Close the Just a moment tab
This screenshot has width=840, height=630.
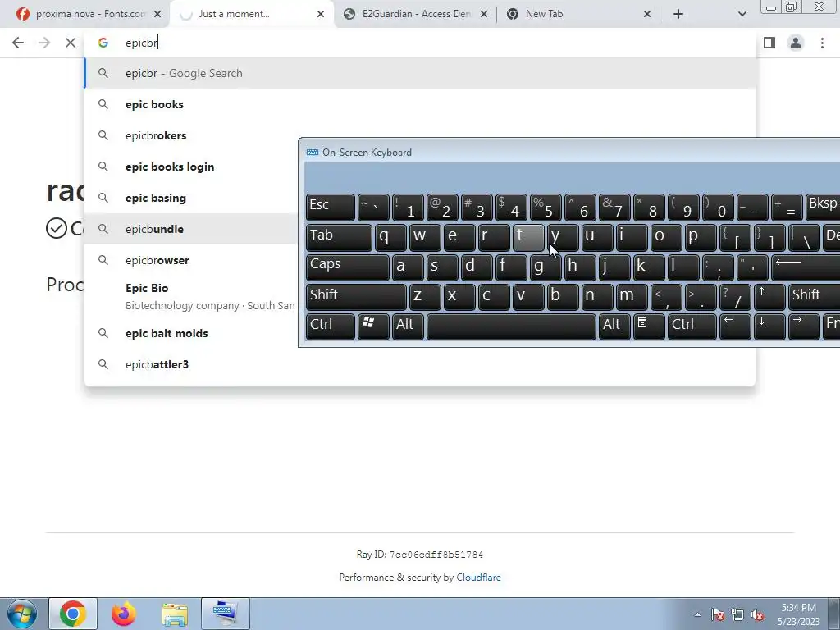click(321, 14)
